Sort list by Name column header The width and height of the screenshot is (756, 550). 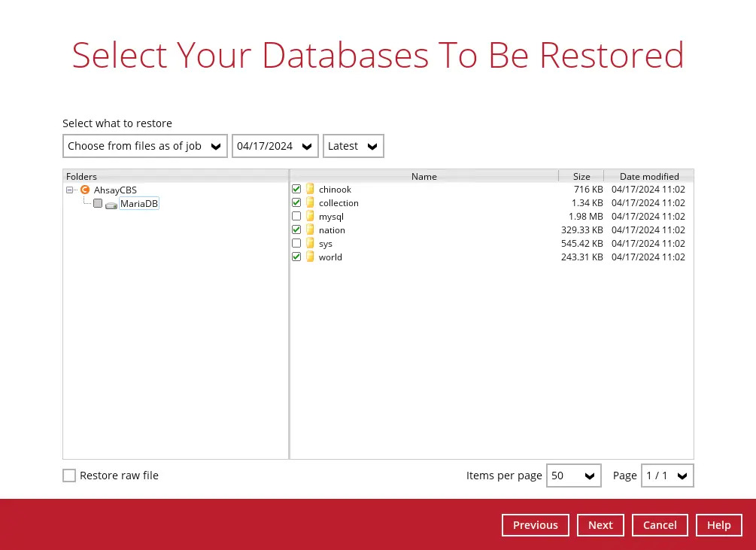[x=424, y=176]
